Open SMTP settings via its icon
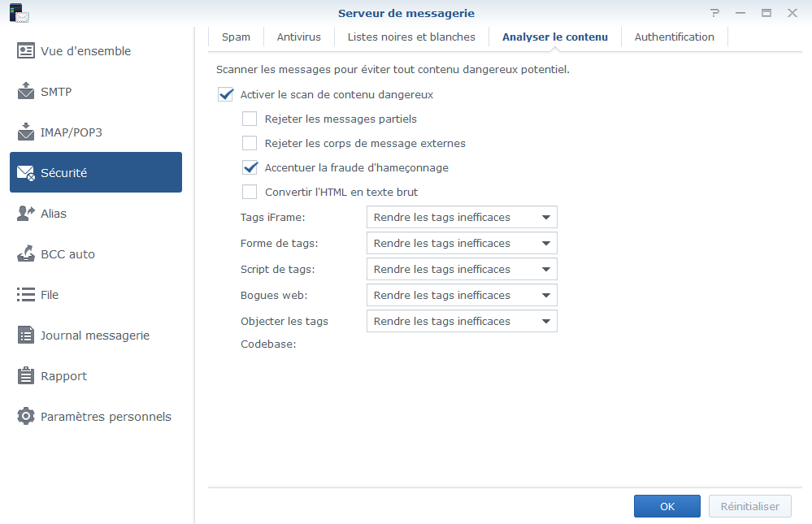The width and height of the screenshot is (812, 524). [26, 92]
